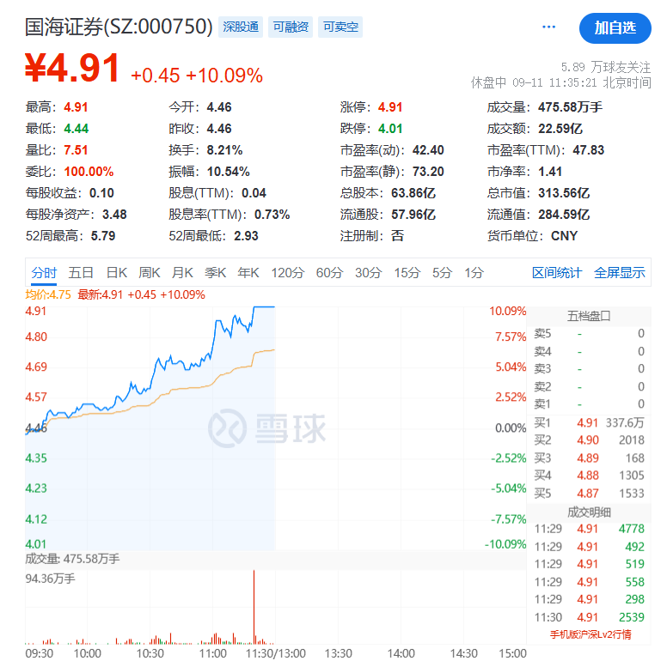Switch to the 日K tab
This screenshot has width=667, height=667.
point(117,273)
